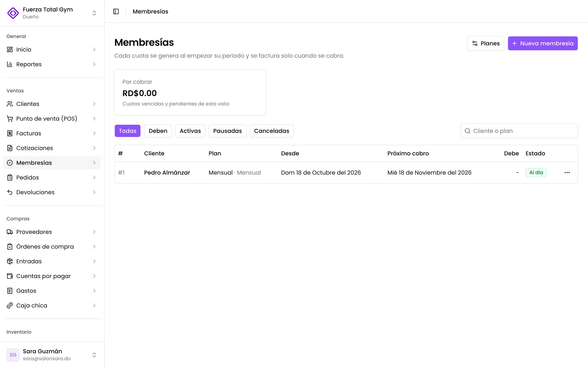Viewport: 588px width, 368px height.
Task: Select the Todas filter tab
Action: click(x=127, y=131)
